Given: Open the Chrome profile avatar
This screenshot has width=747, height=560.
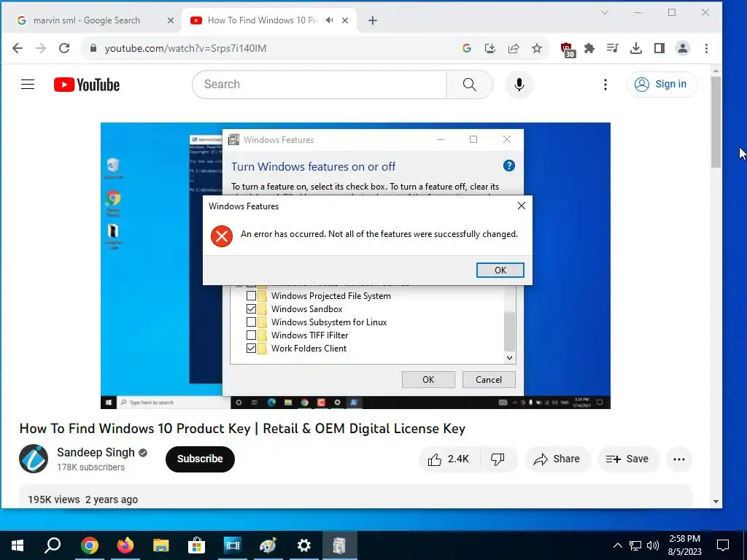Looking at the screenshot, I should pyautogui.click(x=683, y=48).
